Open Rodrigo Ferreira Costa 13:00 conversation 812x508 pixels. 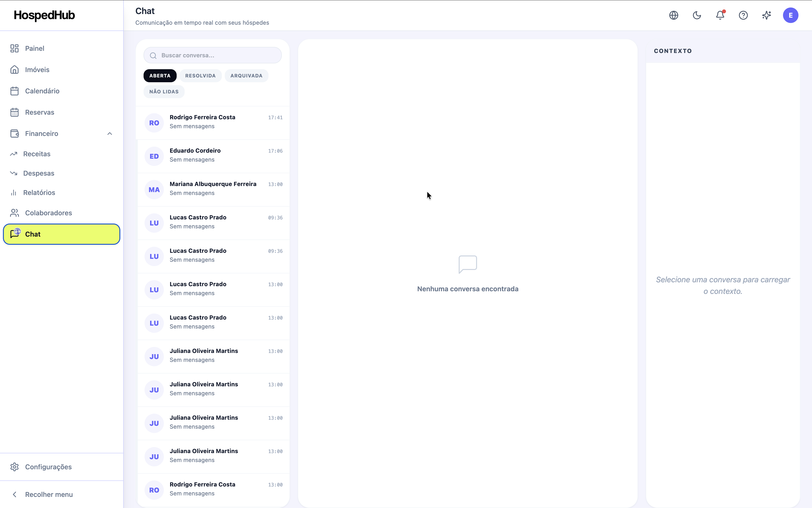(213, 490)
